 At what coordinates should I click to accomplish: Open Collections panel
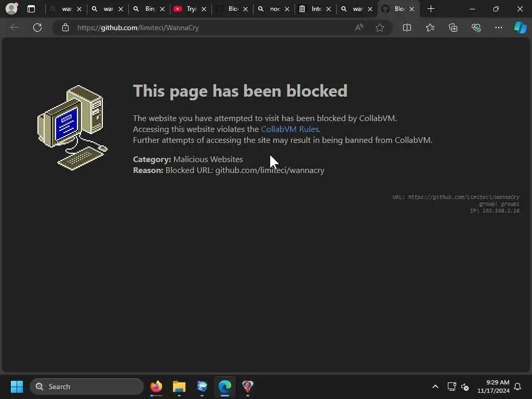453,28
